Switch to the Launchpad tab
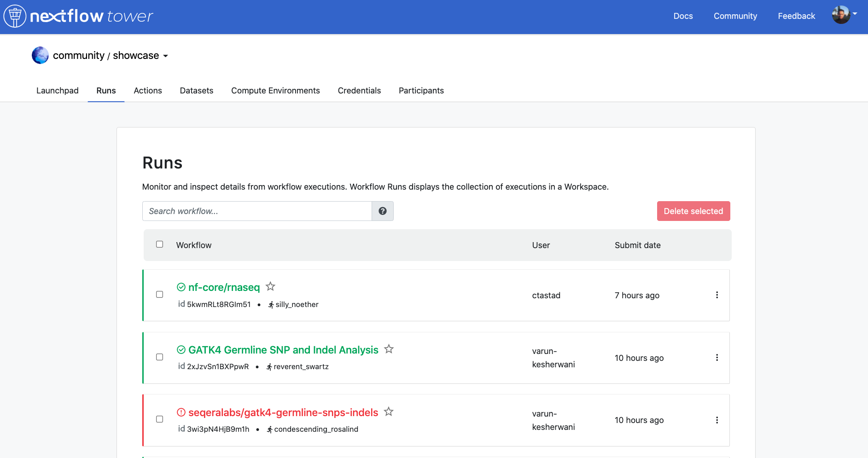 (x=58, y=91)
